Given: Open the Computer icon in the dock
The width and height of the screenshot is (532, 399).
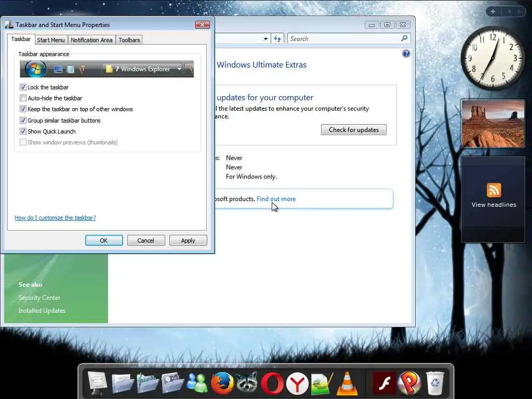Looking at the screenshot, I should pyautogui.click(x=97, y=383).
